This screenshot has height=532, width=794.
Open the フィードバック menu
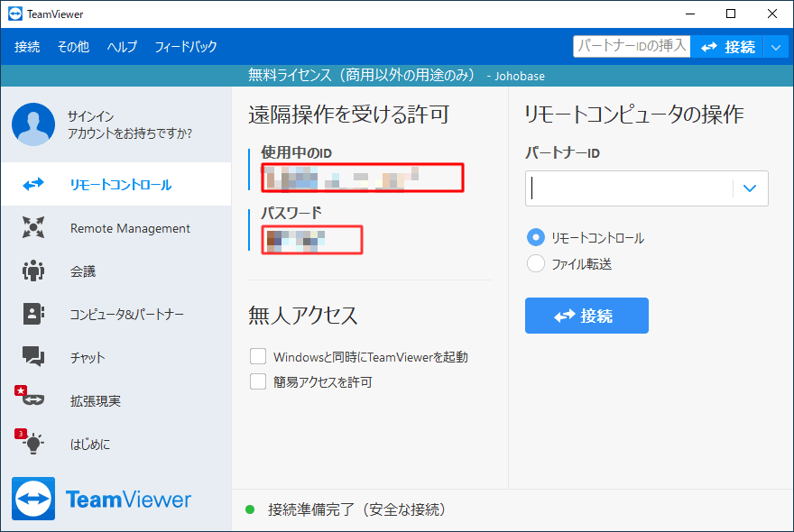pos(186,47)
